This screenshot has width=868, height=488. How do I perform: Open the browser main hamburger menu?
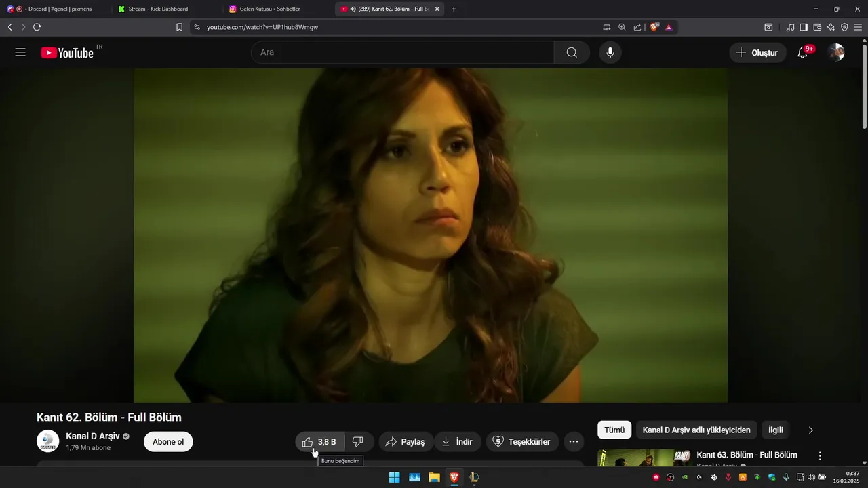click(x=859, y=27)
